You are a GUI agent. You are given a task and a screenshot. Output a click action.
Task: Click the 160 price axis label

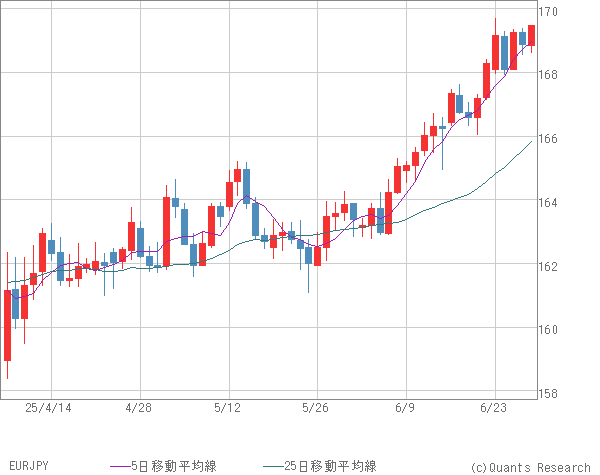[548, 329]
